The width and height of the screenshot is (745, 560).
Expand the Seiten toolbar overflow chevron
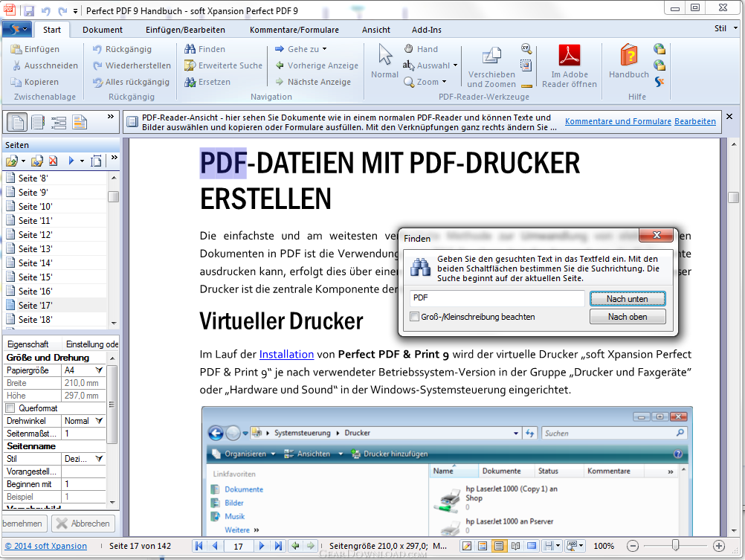click(x=114, y=158)
